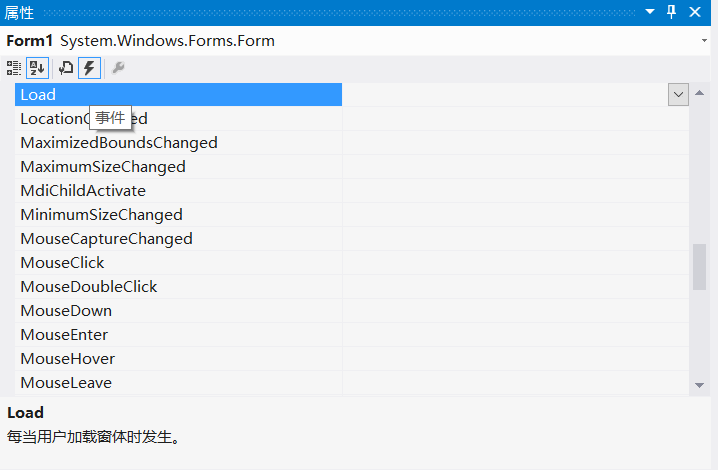Open property pages wrench icon
This screenshot has width=718, height=470.
tap(117, 68)
